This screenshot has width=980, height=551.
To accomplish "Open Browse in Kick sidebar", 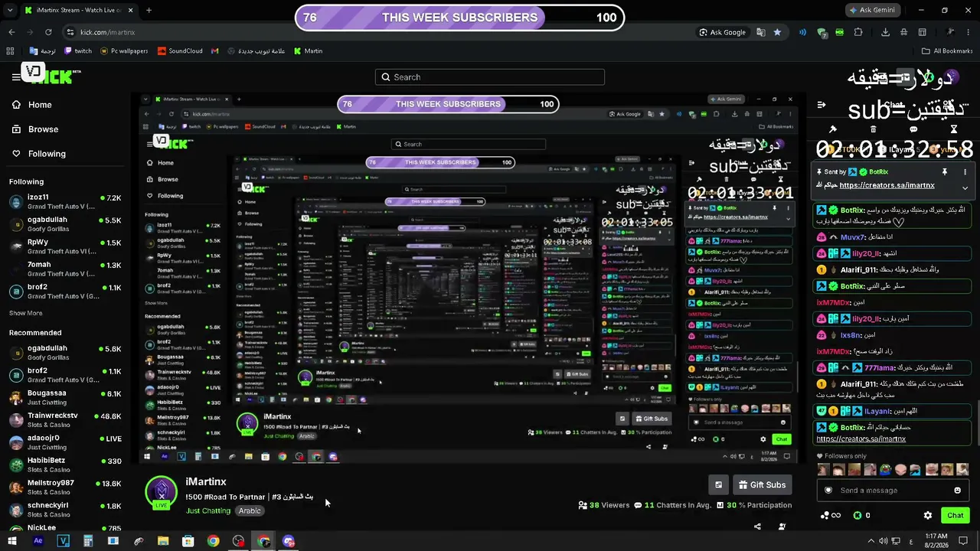I will pyautogui.click(x=35, y=129).
